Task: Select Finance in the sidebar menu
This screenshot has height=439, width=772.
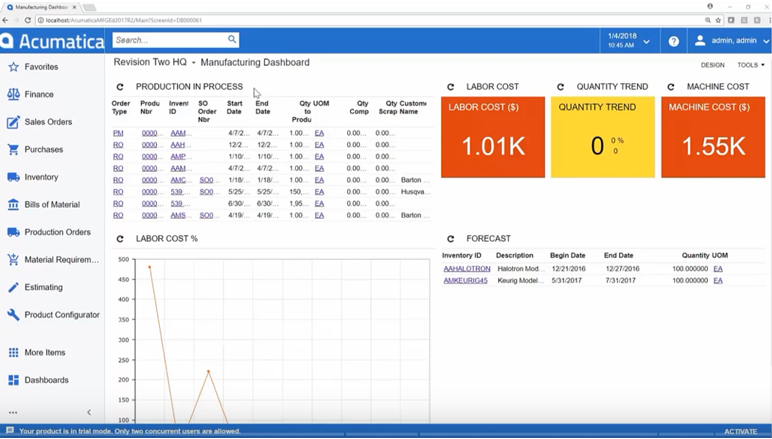Action: pos(39,94)
